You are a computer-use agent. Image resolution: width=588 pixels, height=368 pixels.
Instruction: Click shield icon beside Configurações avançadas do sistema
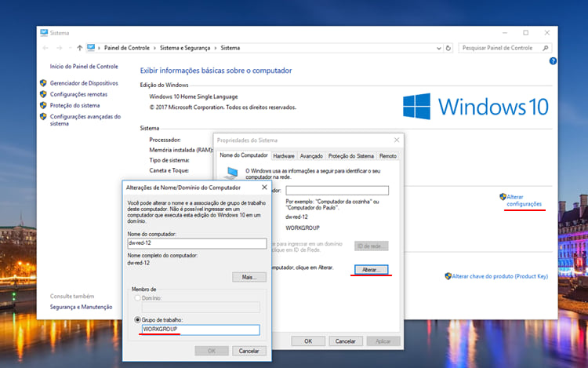click(43, 117)
